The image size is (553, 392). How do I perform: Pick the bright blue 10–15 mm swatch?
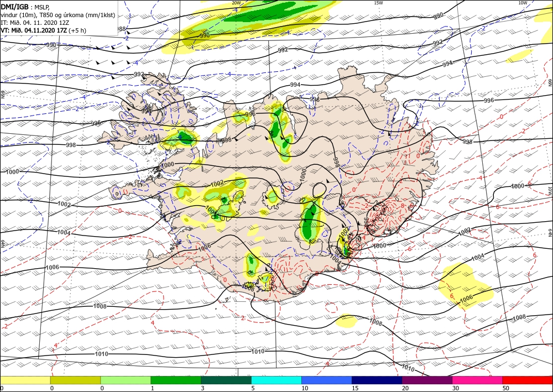pos(327,380)
